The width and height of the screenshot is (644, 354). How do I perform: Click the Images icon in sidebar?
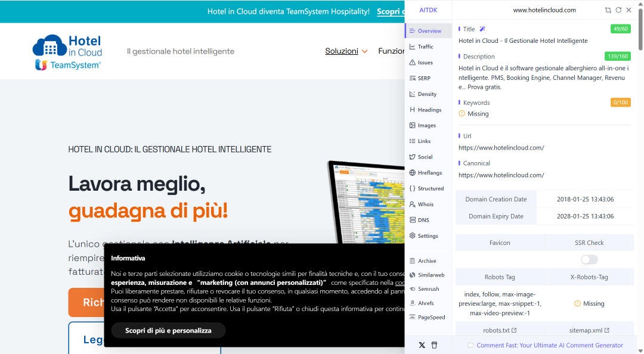tap(413, 125)
